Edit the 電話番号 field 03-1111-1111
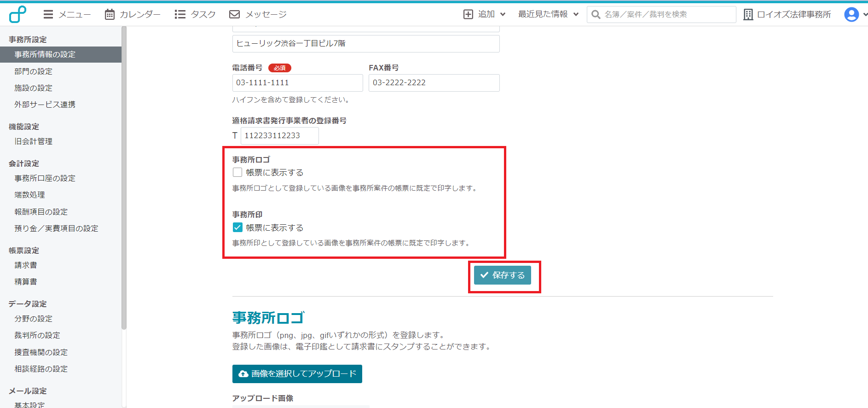868x408 pixels. (x=297, y=83)
